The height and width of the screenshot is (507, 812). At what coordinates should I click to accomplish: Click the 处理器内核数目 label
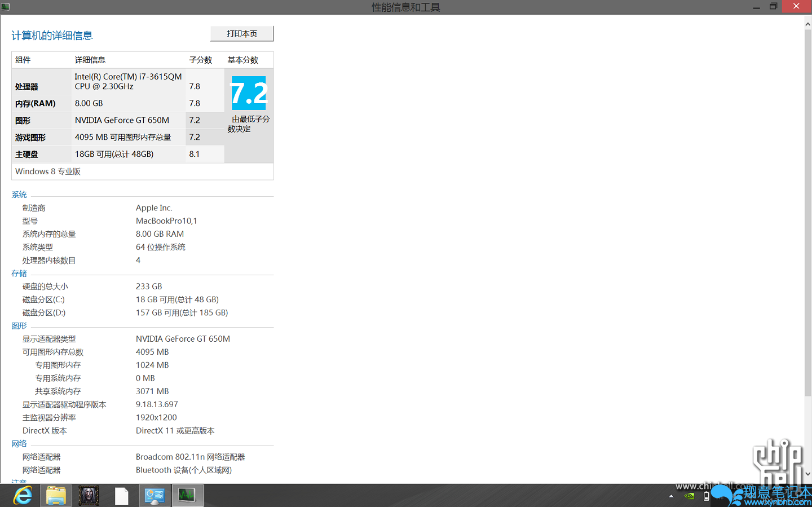[49, 261]
